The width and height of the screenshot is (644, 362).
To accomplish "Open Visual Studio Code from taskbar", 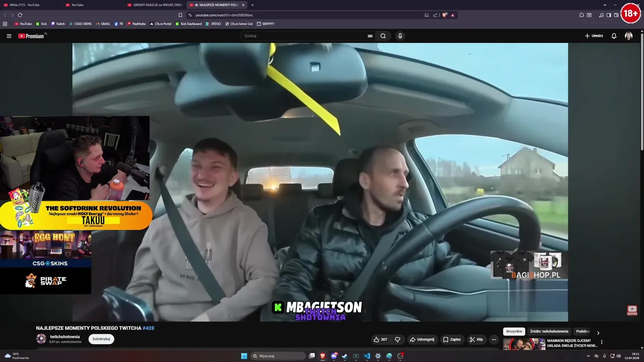I will (x=367, y=356).
